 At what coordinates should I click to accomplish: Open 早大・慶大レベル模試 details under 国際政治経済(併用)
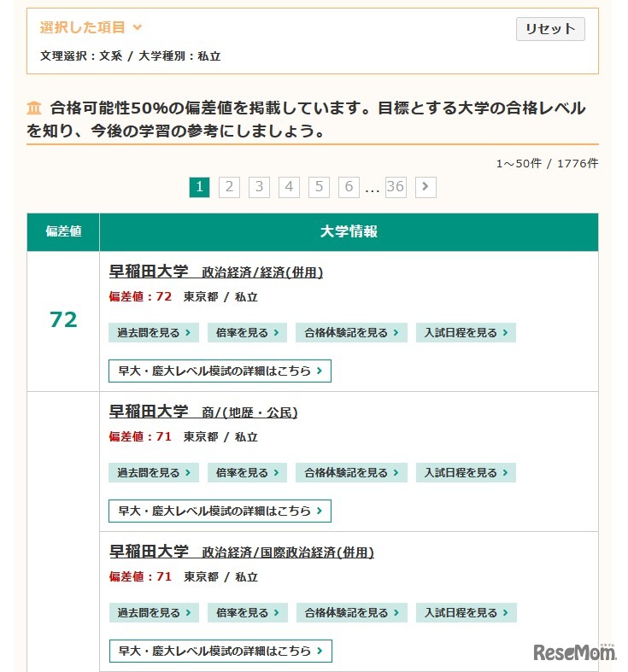220,651
